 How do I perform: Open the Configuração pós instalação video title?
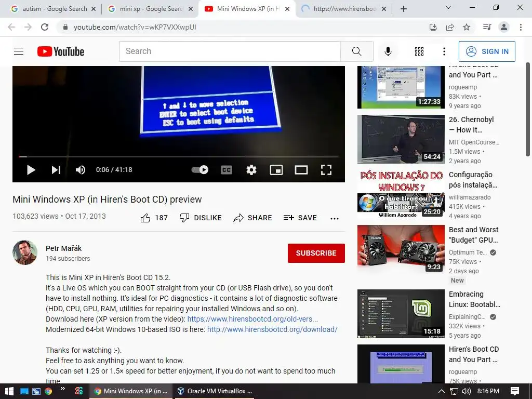473,180
